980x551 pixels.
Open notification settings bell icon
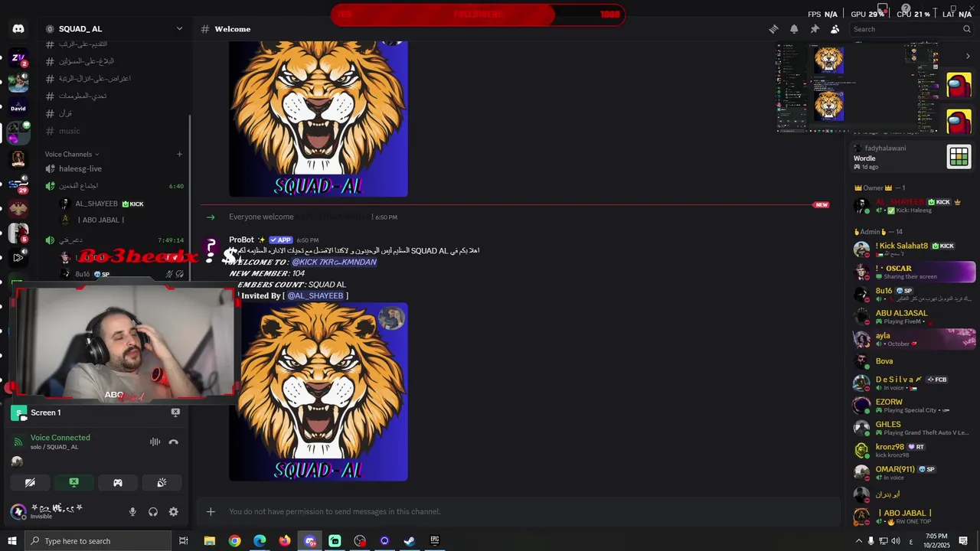point(794,29)
